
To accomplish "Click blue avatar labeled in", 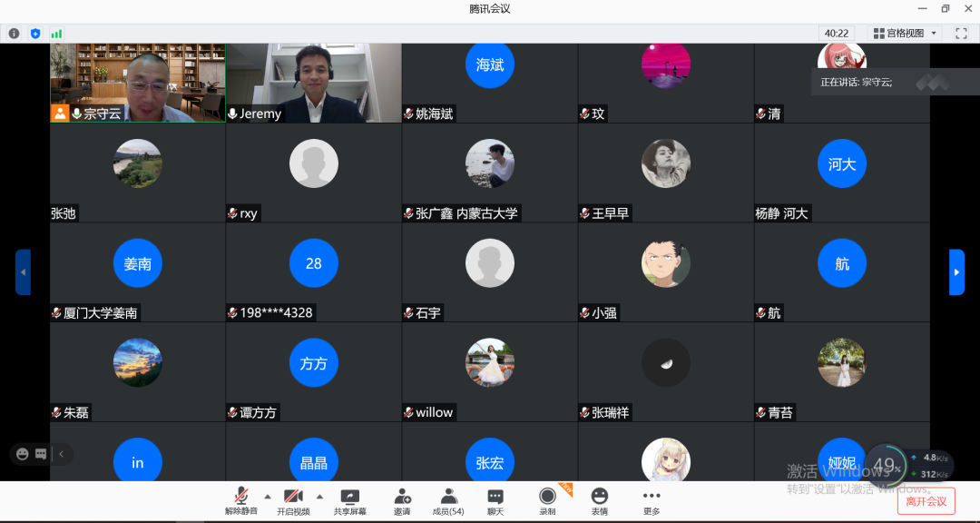I will pyautogui.click(x=138, y=459).
